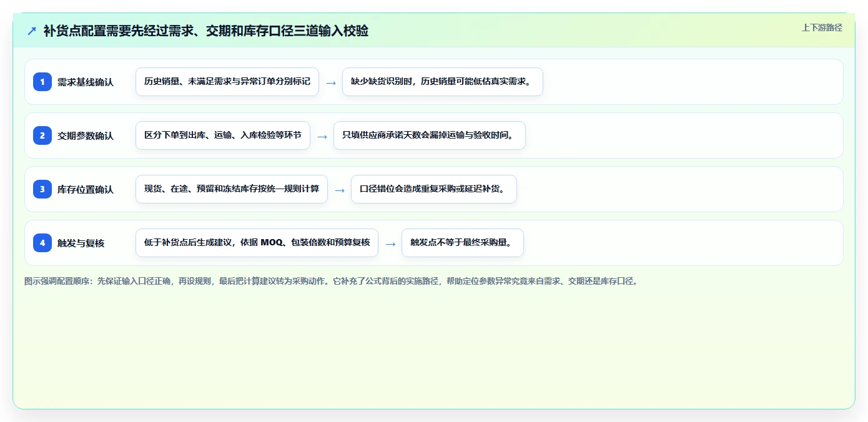
Task: Select step 3 number badge
Action: [x=42, y=189]
